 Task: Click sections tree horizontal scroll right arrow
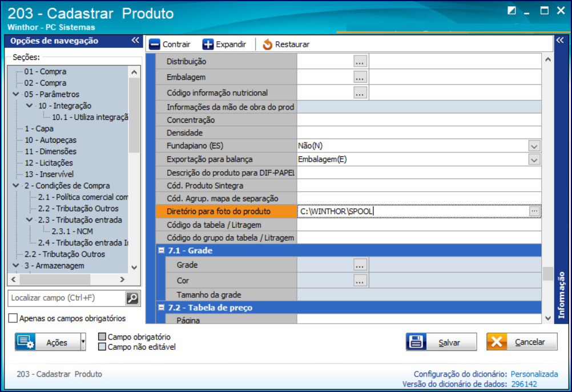122,280
